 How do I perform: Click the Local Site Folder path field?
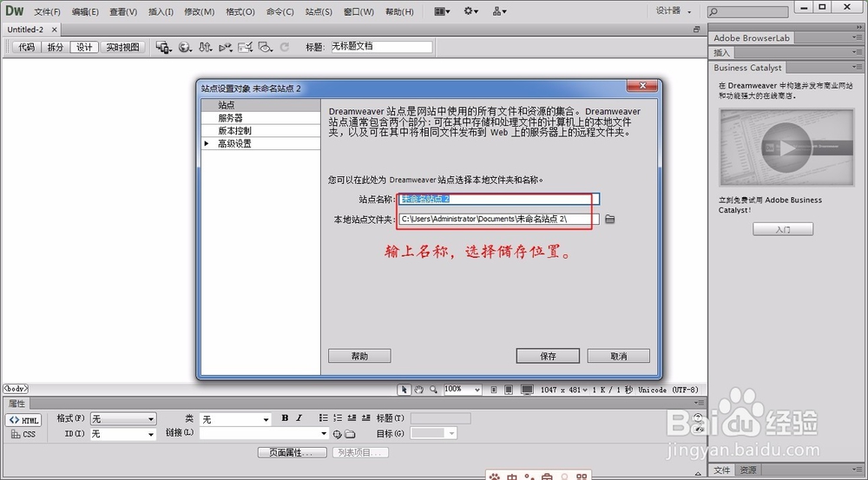tap(499, 220)
